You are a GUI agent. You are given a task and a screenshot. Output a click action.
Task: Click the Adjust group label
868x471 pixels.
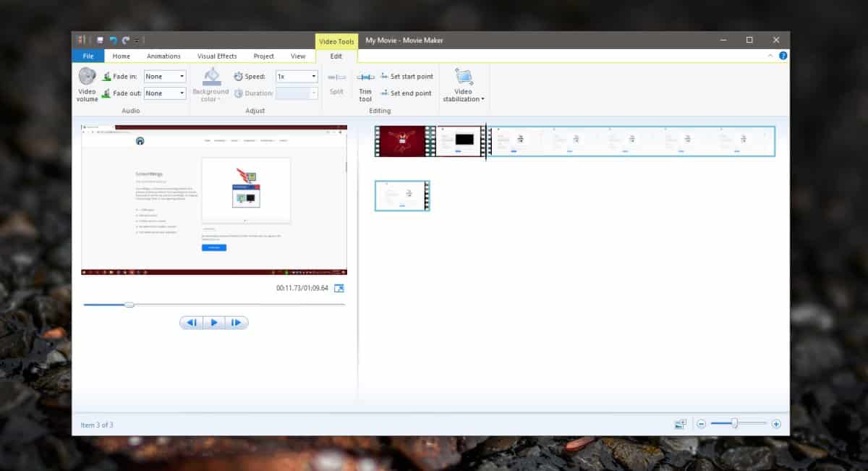point(255,111)
